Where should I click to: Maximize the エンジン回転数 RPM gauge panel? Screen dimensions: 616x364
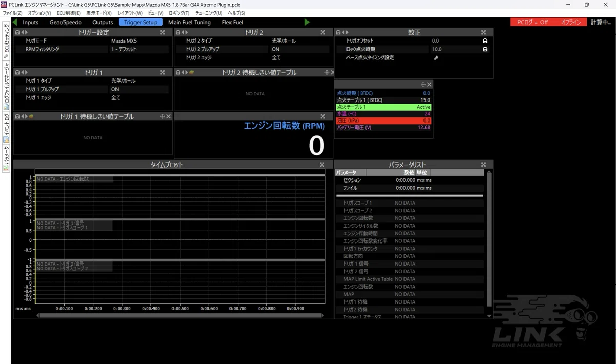[323, 116]
